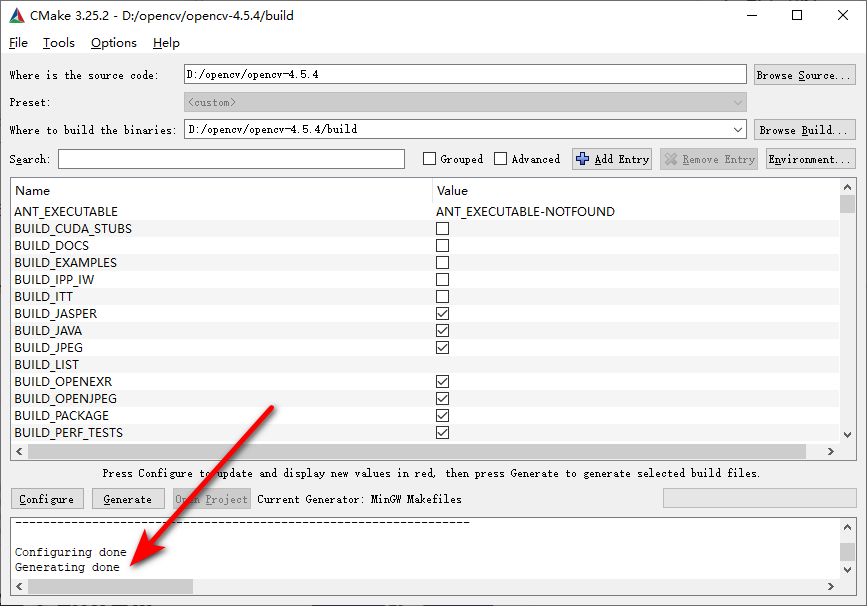Click the Configuring done log line
This screenshot has height=606, width=867.
tap(70, 552)
